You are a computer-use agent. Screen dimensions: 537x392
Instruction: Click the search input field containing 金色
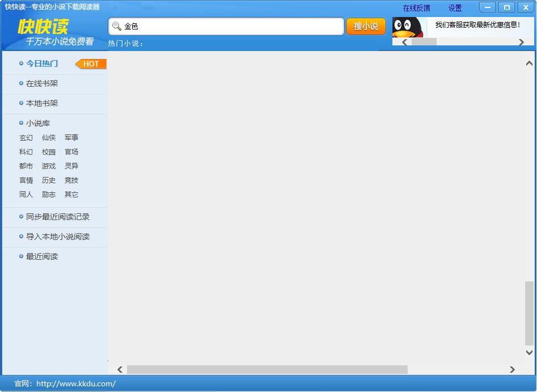232,27
